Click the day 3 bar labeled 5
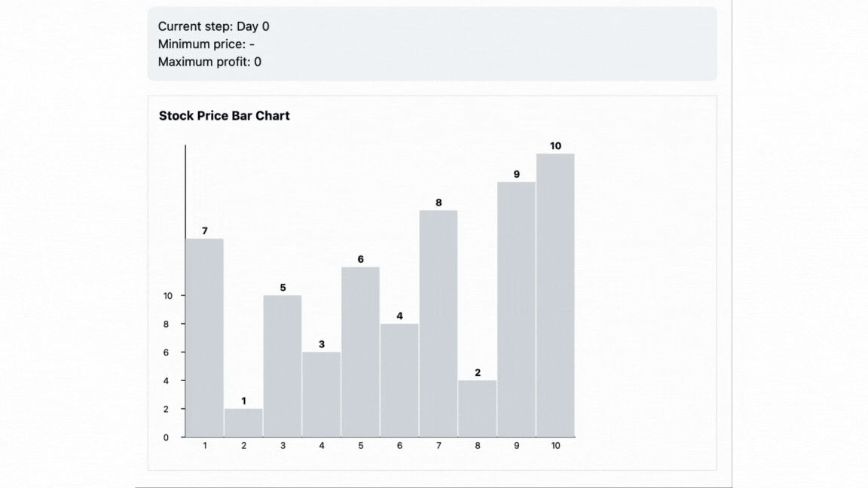Viewport: 868px width, 488px height. click(x=283, y=366)
